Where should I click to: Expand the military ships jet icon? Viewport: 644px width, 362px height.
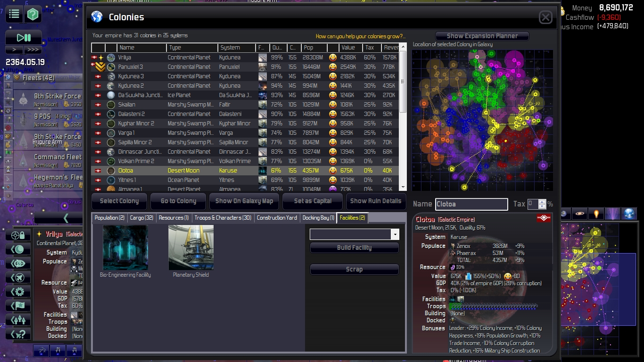(18, 277)
